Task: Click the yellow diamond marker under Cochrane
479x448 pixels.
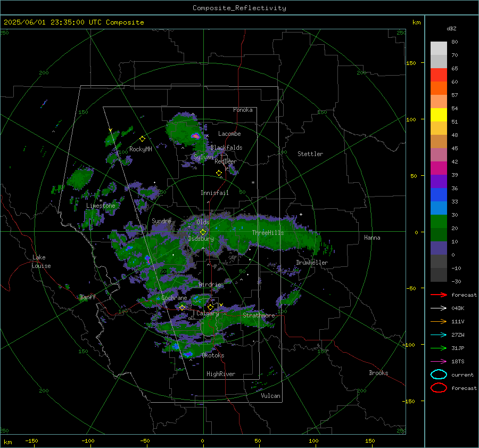Action: click(183, 307)
